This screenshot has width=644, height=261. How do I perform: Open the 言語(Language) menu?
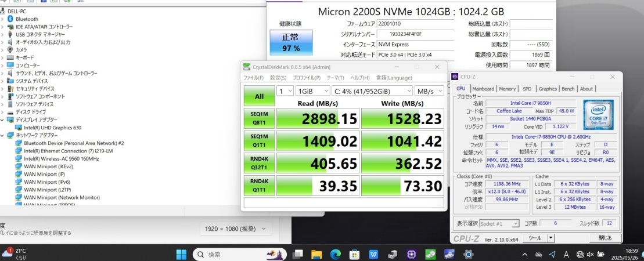pyautogui.click(x=394, y=78)
